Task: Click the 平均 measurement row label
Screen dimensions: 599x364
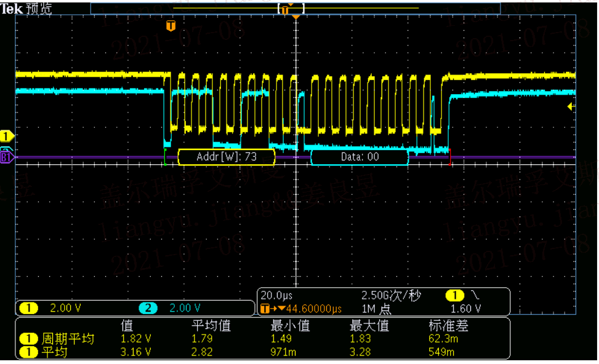Action: coord(54,352)
